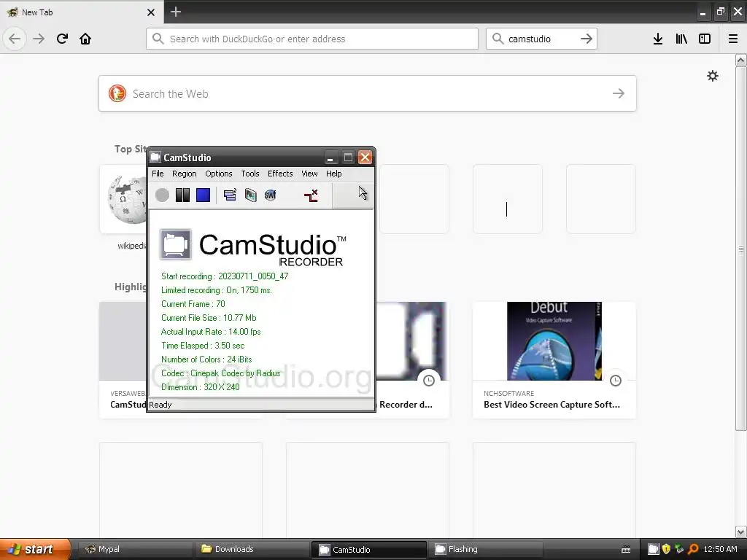Click the arrow in Search the Web box
Screen dimensions: 747x560
619,93
